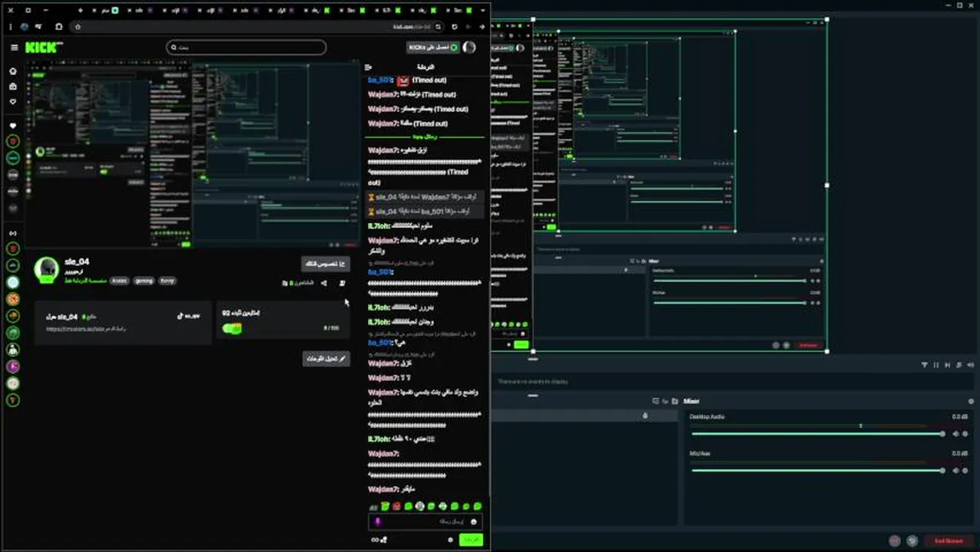Click the green send chat button
980x552 pixels.
[472, 540]
